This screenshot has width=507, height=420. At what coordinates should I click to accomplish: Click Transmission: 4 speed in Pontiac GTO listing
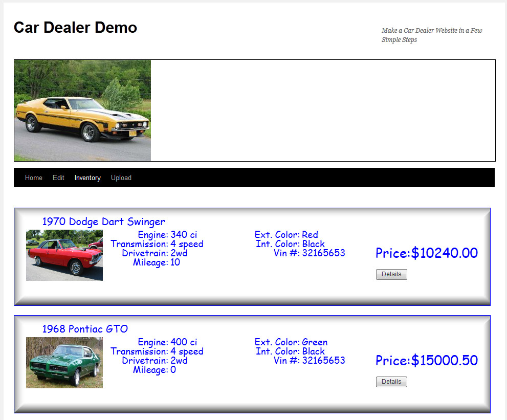click(x=157, y=351)
